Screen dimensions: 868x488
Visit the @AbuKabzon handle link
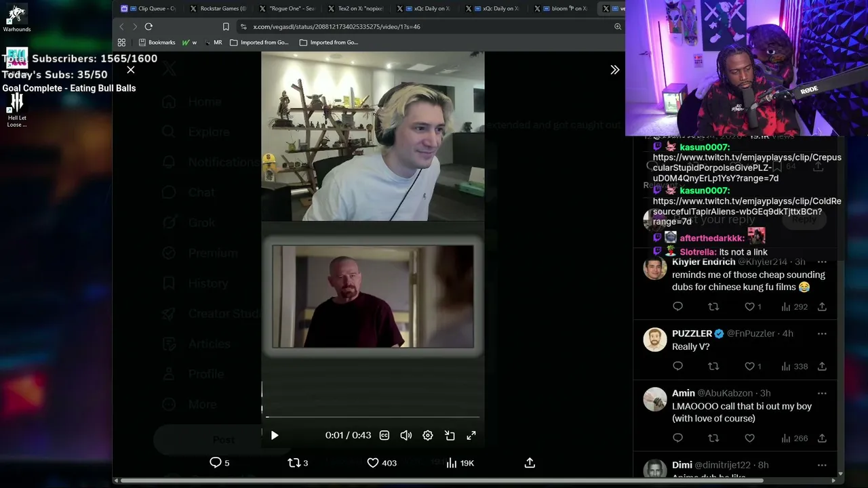(725, 393)
